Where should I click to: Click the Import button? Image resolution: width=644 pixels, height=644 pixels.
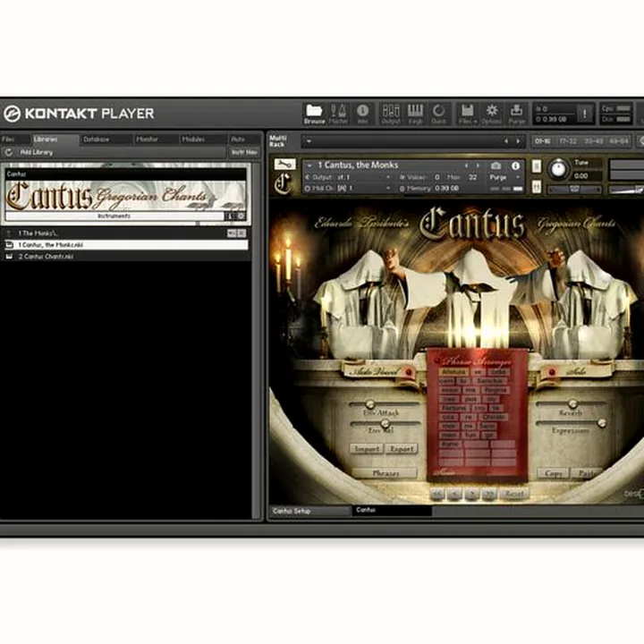(367, 449)
